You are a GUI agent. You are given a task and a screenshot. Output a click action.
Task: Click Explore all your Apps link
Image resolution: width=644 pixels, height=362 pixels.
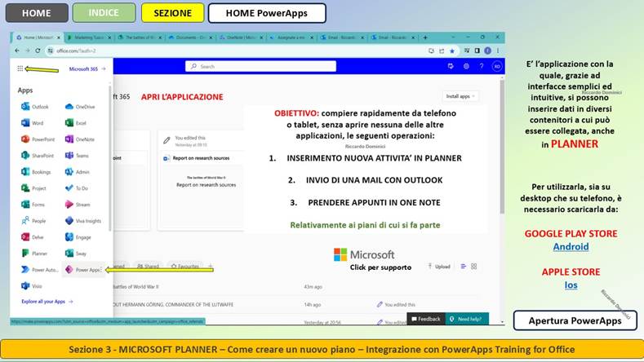pos(47,301)
